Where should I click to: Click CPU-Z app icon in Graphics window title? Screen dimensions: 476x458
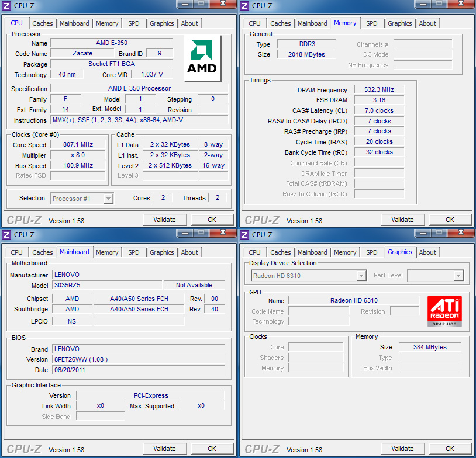tap(244, 234)
